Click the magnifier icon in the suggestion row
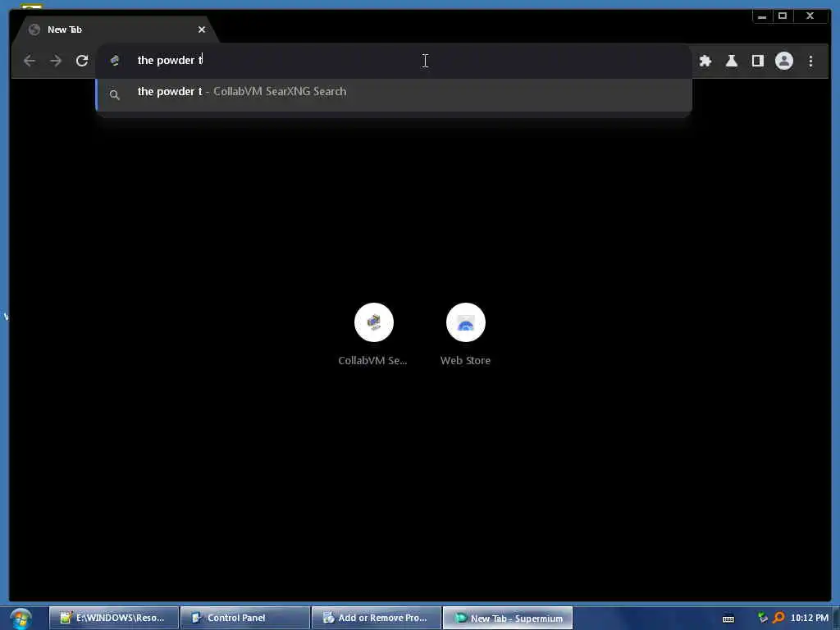Screen dimensions: 840x630 pos(114,95)
